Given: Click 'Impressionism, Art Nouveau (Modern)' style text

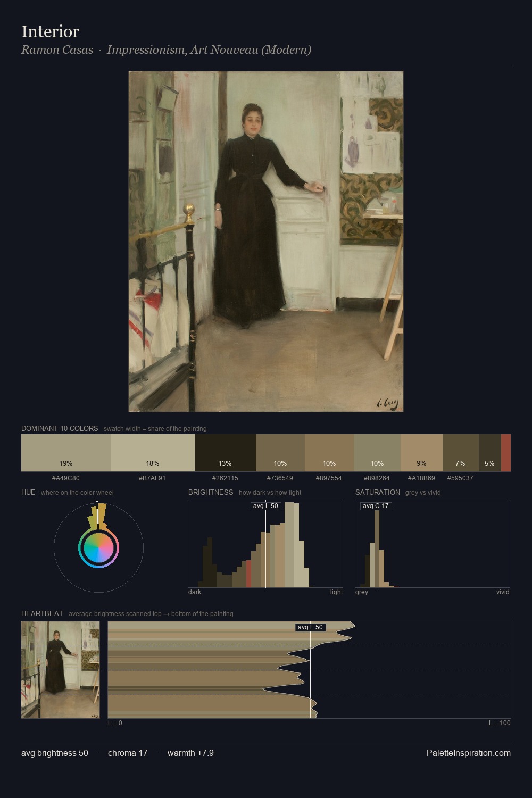Looking at the screenshot, I should pos(209,50).
